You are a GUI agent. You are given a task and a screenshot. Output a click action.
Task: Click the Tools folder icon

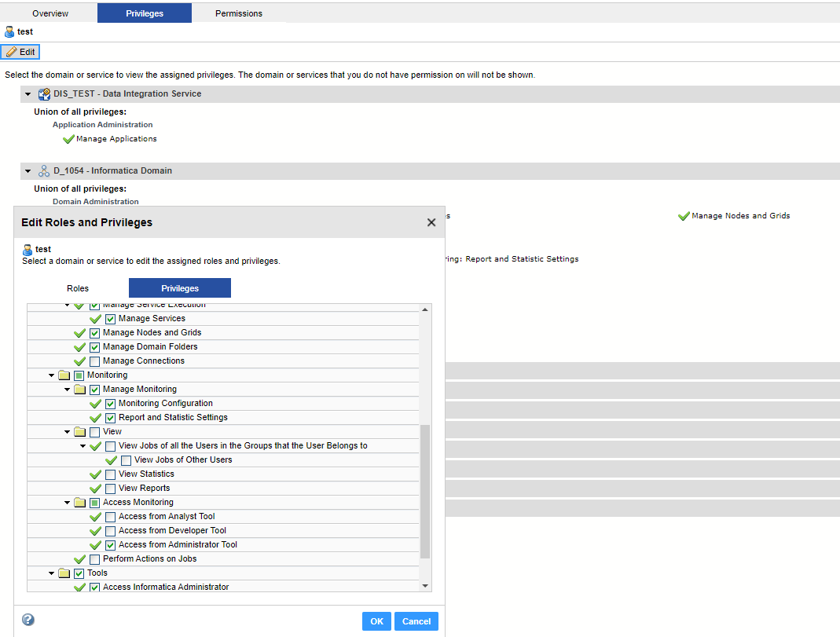tap(64, 573)
